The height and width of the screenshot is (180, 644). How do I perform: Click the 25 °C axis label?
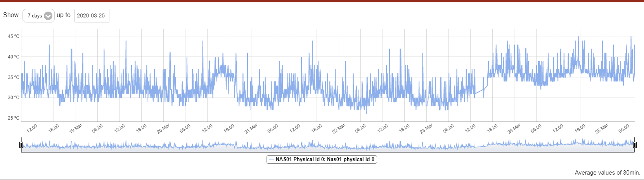(14, 118)
